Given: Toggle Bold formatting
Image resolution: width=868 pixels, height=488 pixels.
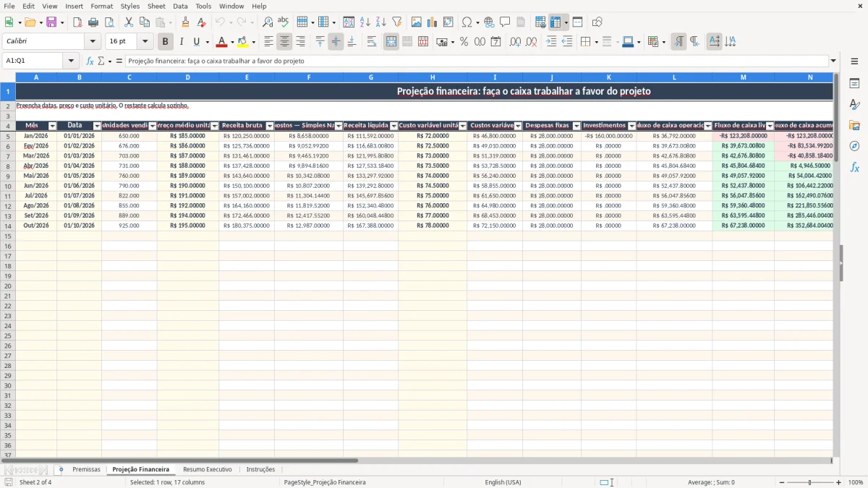Looking at the screenshot, I should pyautogui.click(x=165, y=42).
